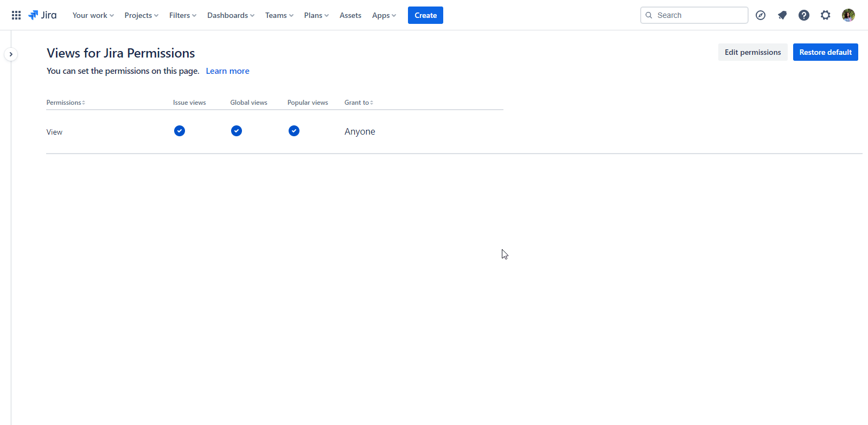Toggle the Issue views checkmark for View
This screenshot has height=425, width=868.
point(180,131)
